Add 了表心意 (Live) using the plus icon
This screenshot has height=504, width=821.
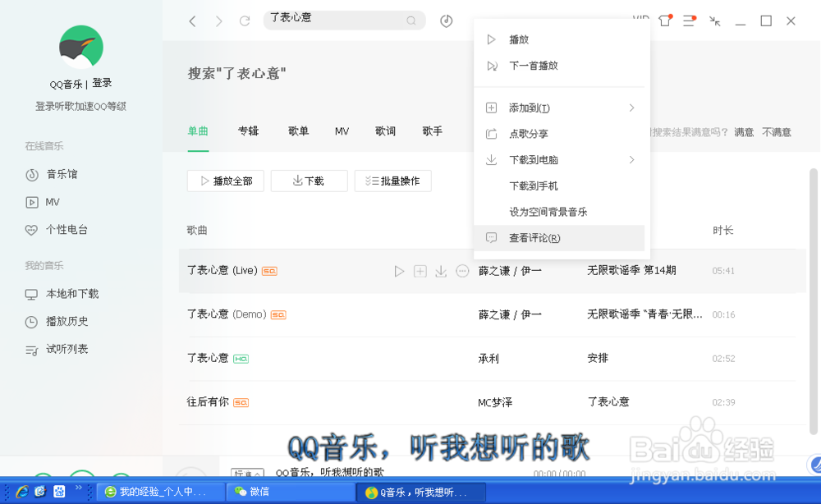point(420,271)
